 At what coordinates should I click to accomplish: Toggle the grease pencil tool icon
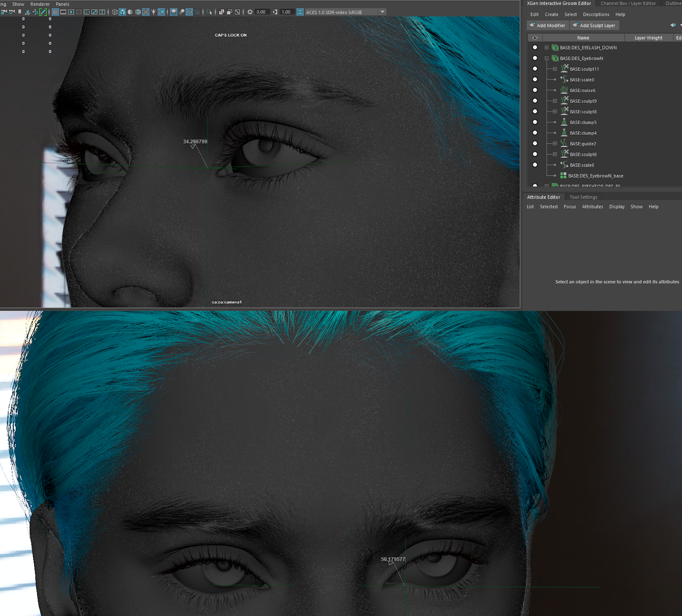coord(43,12)
